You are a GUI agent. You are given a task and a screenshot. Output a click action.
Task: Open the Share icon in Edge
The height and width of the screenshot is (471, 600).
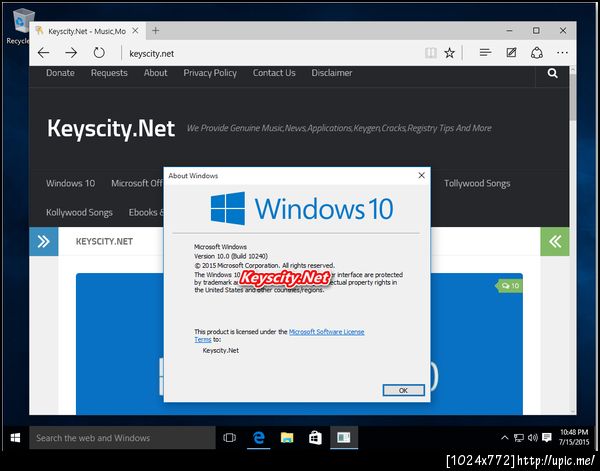[x=537, y=53]
